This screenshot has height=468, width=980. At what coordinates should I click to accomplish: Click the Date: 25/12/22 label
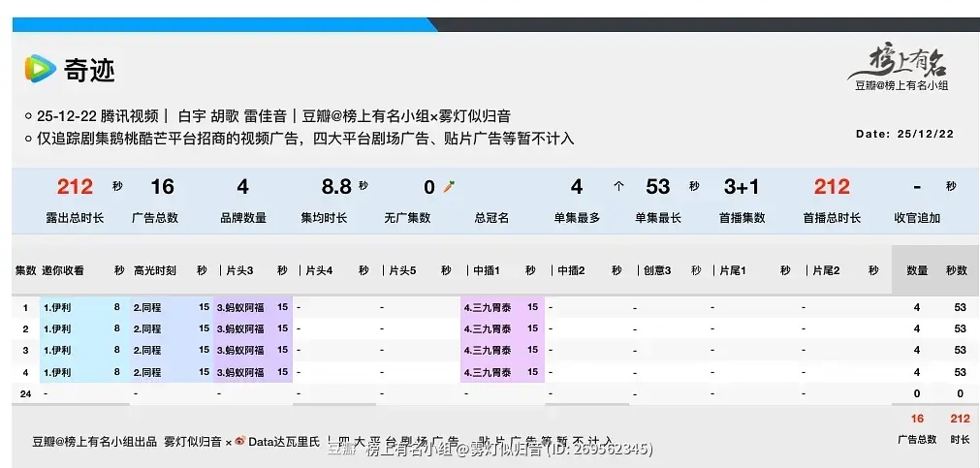tap(904, 134)
